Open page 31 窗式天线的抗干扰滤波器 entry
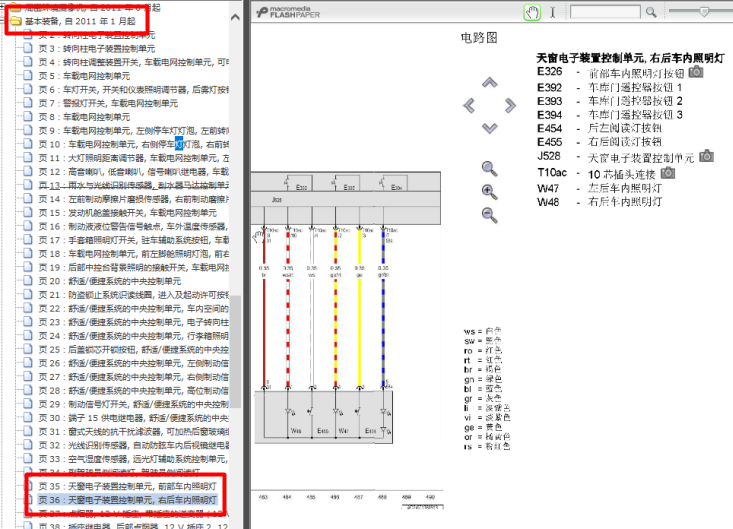Screen dimensions: 733x529 pos(133,431)
